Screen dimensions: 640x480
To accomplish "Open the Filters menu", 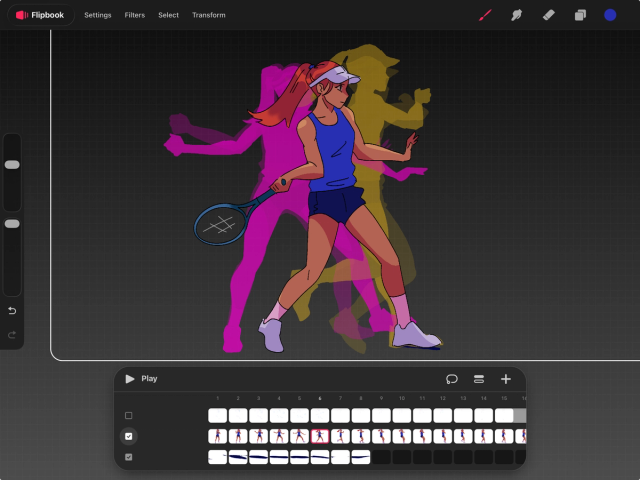I will [x=135, y=15].
